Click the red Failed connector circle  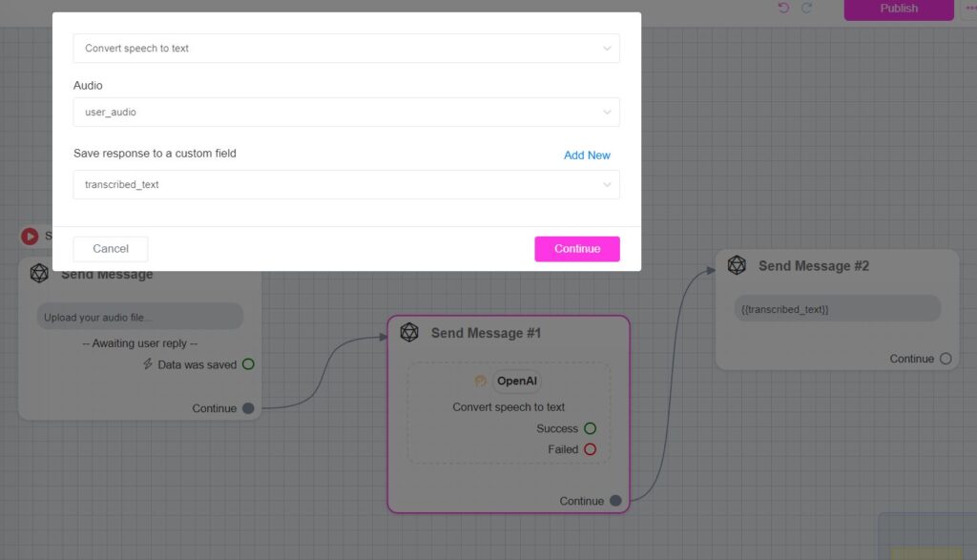click(x=590, y=449)
